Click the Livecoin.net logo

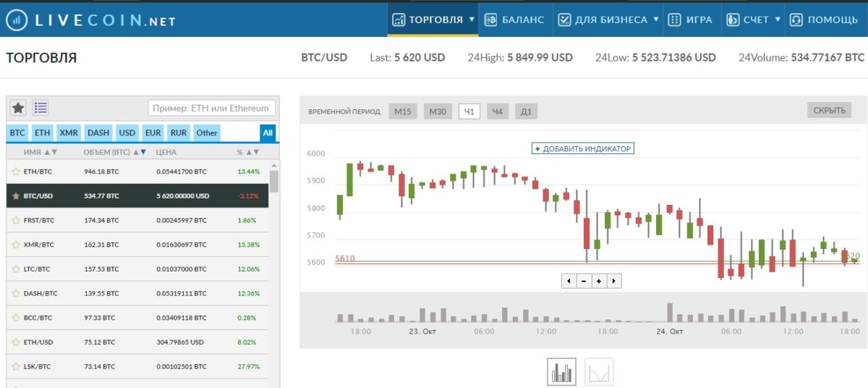point(90,20)
